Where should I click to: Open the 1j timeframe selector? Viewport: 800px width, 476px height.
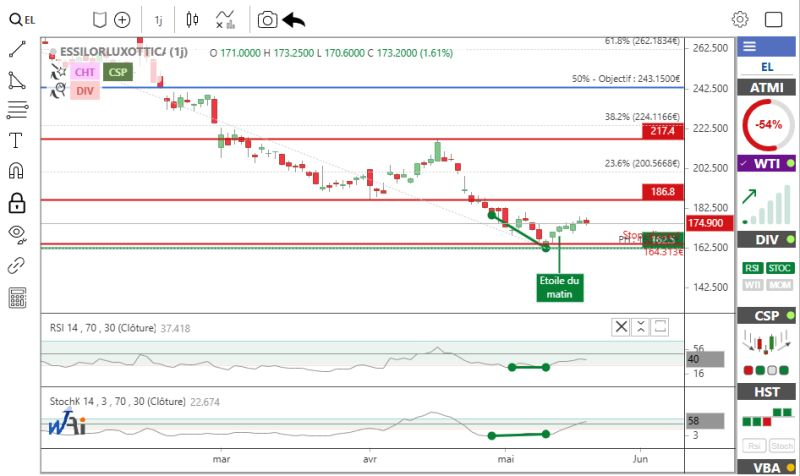[x=158, y=20]
